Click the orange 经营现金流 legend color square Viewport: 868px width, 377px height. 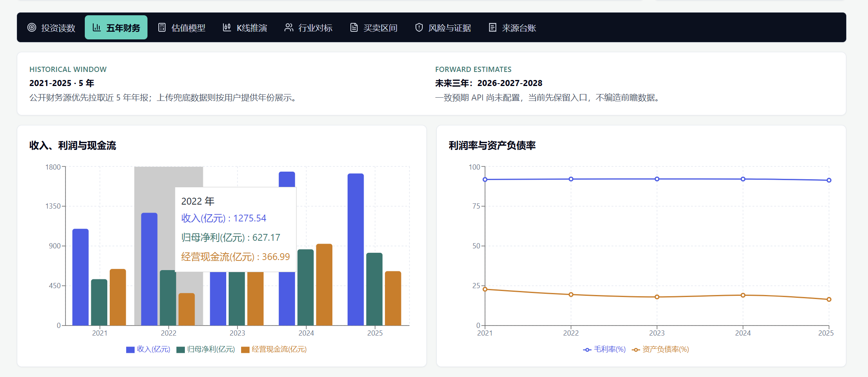[245, 350]
